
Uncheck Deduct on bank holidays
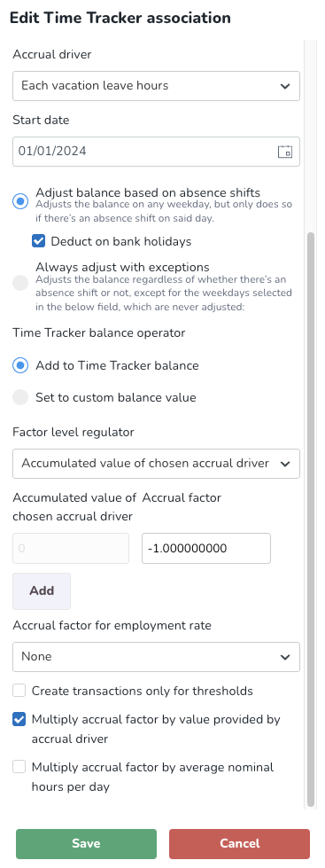39,241
